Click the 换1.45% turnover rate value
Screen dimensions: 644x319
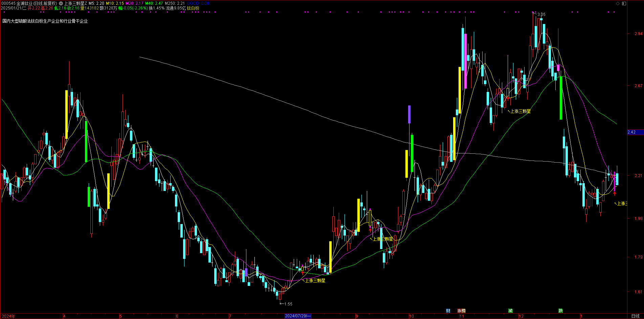[x=157, y=8]
